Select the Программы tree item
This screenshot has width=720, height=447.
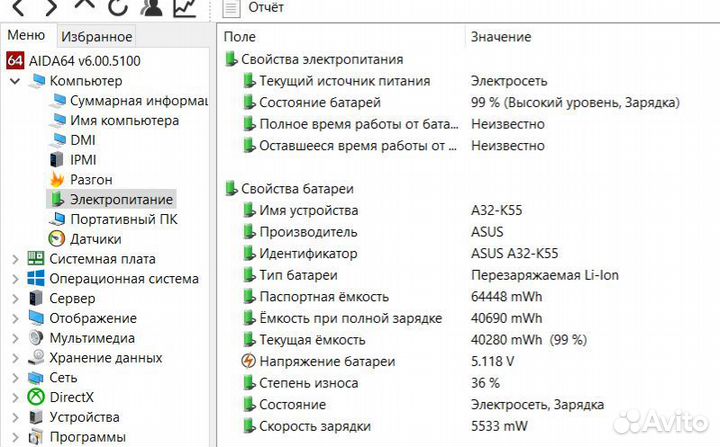coord(87,437)
